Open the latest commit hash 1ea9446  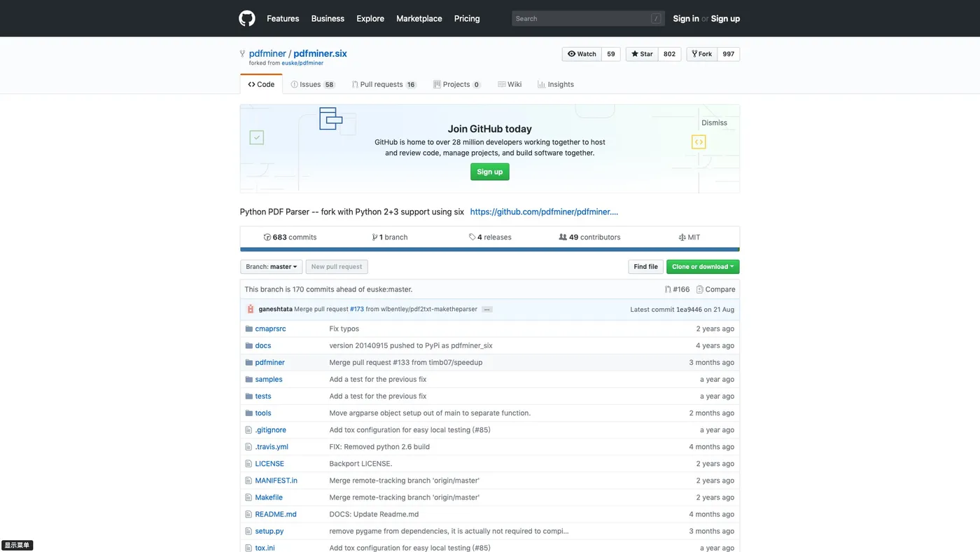point(689,309)
